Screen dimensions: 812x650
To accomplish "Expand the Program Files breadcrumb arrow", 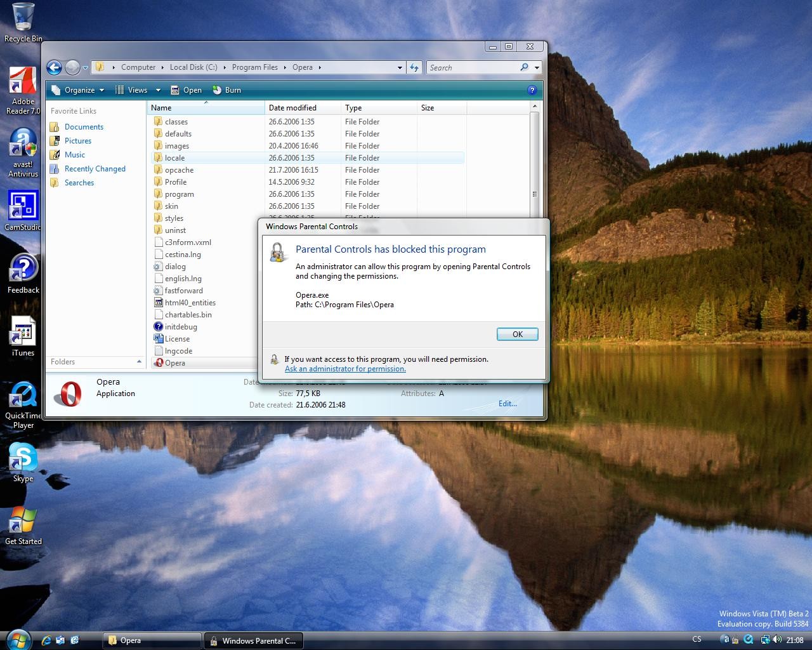I will (x=285, y=67).
